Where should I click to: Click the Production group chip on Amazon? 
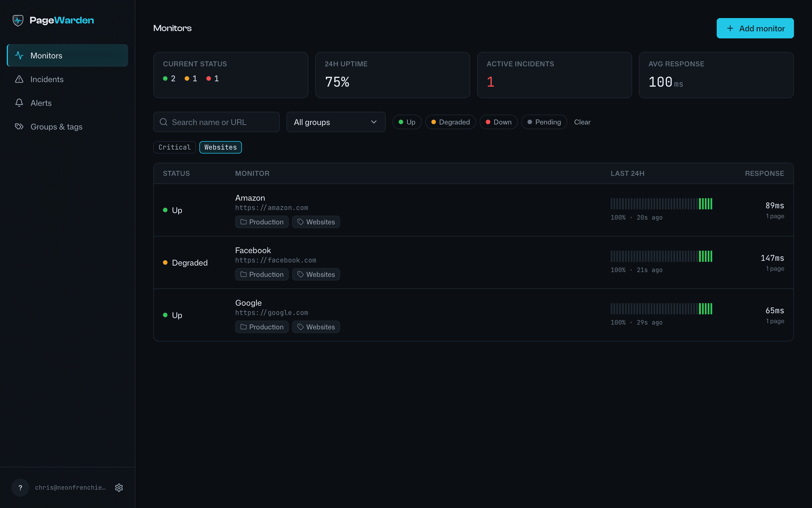tap(262, 222)
